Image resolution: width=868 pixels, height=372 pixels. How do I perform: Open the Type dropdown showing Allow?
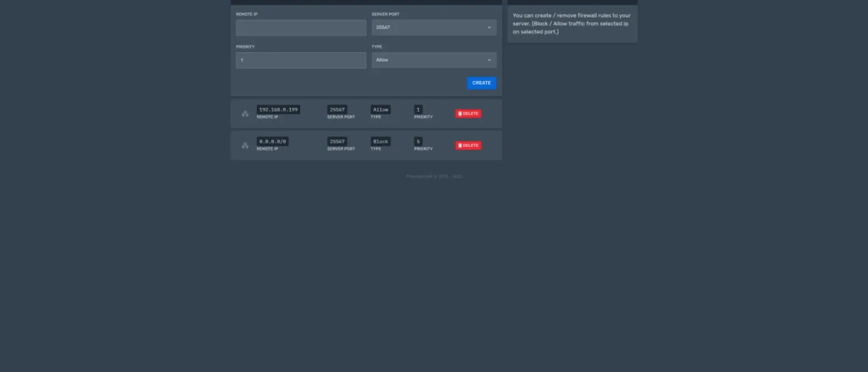[434, 60]
